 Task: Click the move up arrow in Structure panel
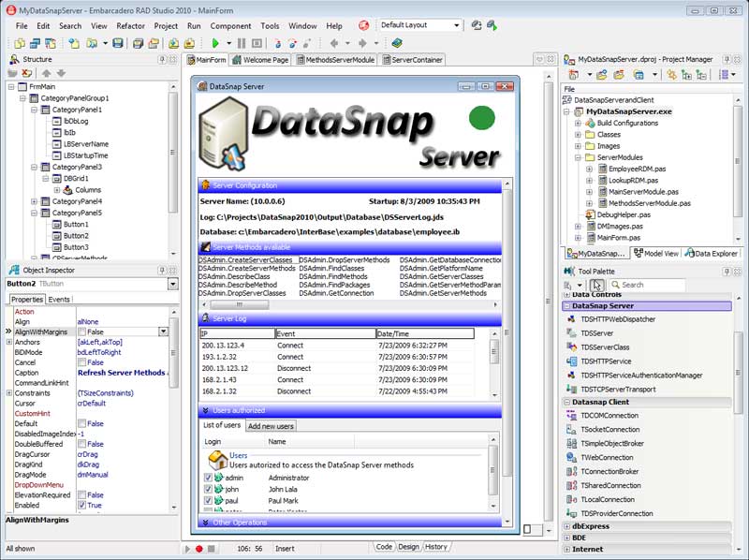46,74
